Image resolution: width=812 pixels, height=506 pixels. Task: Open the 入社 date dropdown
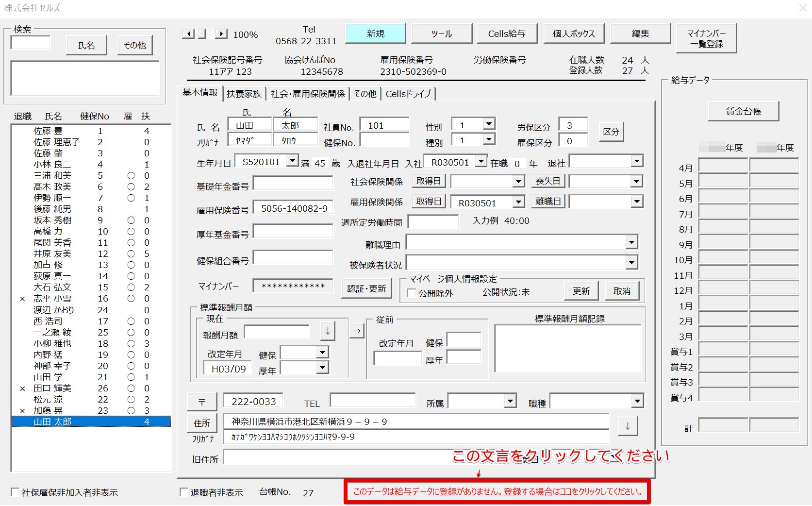[x=481, y=161]
